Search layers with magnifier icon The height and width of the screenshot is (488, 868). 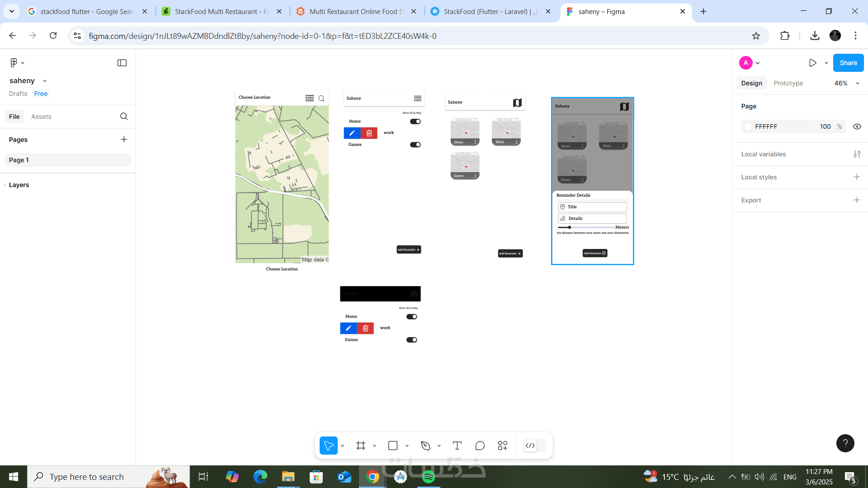(x=124, y=117)
